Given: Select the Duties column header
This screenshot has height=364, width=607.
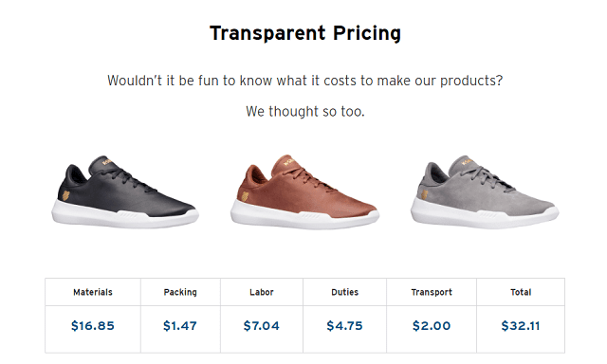Looking at the screenshot, I should 345,292.
